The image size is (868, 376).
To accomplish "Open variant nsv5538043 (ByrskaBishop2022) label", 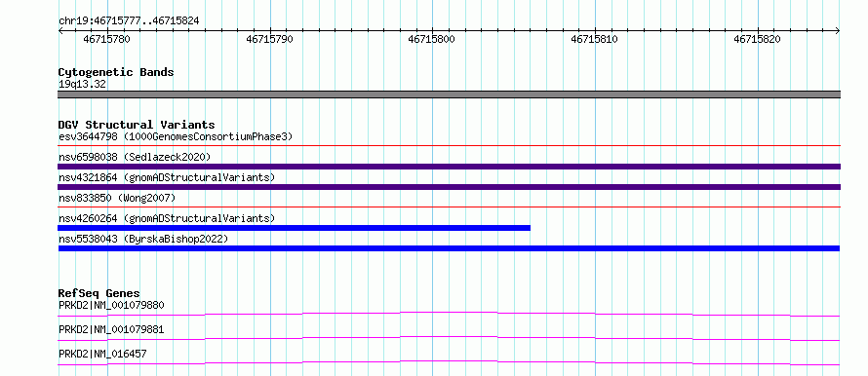I will coord(143,239).
